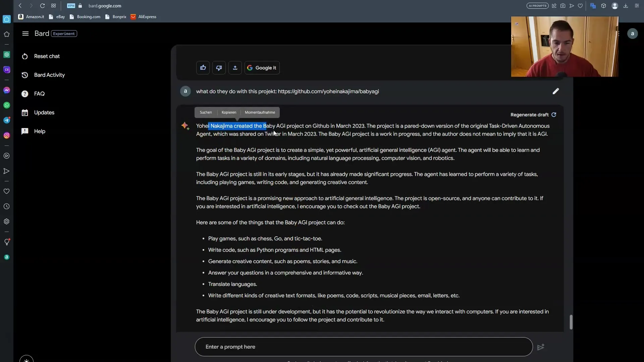The image size is (644, 362).
Task: Open the Updates sidebar menu item
Action: coord(44,112)
